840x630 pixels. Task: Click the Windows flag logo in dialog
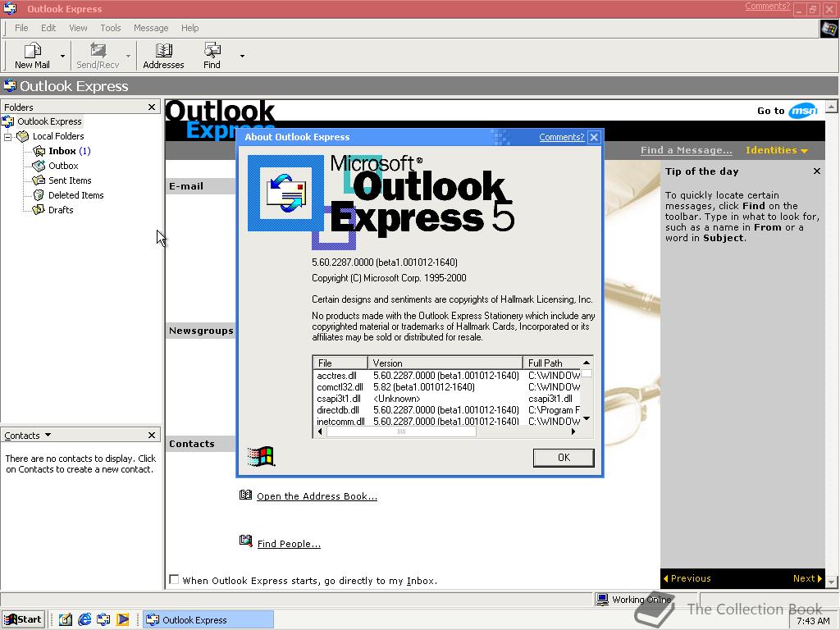(x=262, y=457)
